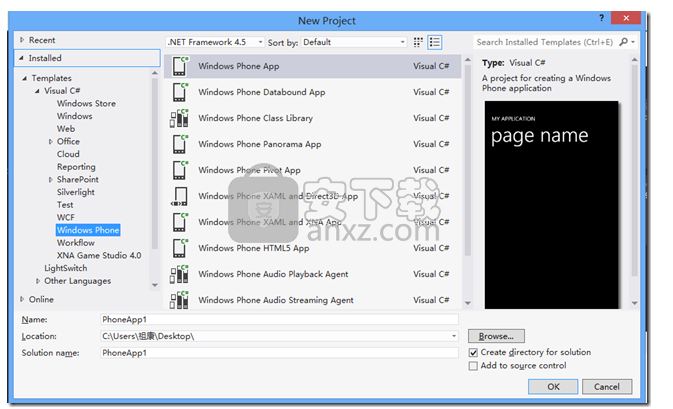Collapse the Templates tree node
The image size is (673, 409).
point(24,78)
